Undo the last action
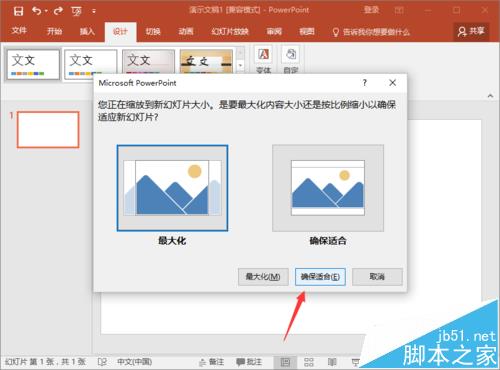This screenshot has width=500, height=370. (x=37, y=11)
